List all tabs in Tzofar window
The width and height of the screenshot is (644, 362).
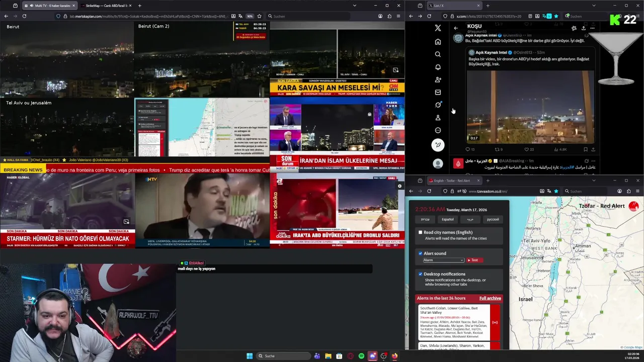click(x=594, y=180)
